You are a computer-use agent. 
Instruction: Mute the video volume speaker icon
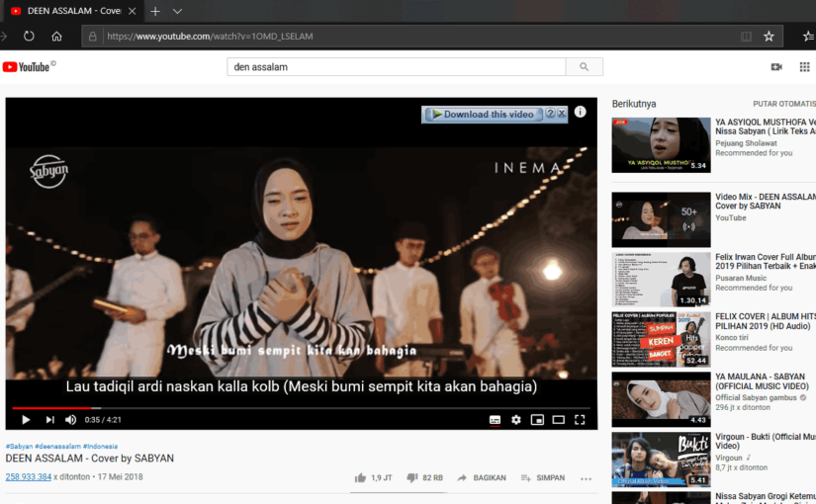pyautogui.click(x=71, y=420)
